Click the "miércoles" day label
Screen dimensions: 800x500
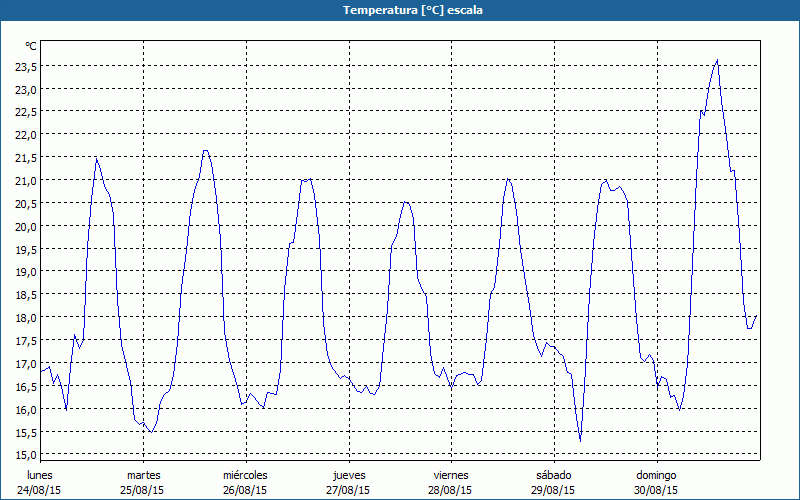[245, 475]
